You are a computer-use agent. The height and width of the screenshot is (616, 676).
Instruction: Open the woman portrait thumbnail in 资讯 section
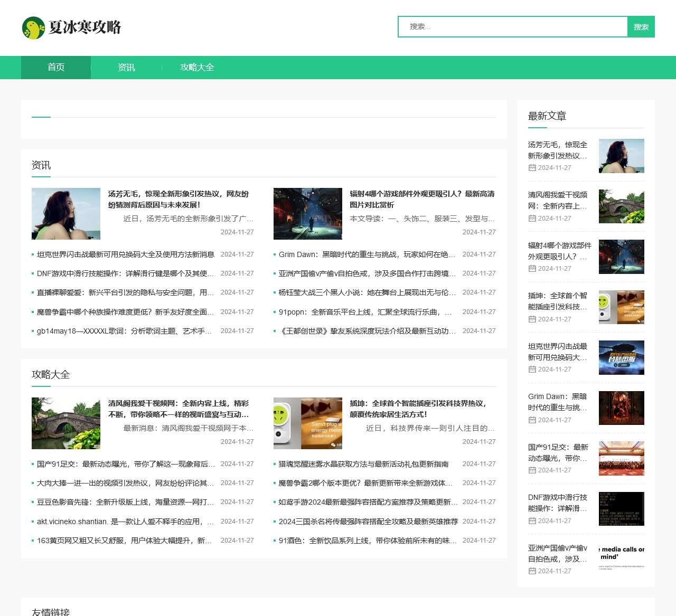[x=66, y=214]
